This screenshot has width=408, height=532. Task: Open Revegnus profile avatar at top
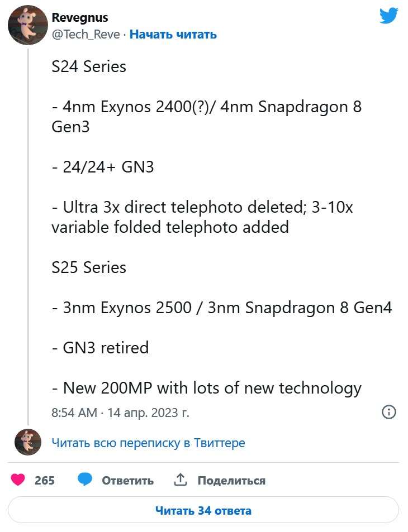(x=27, y=25)
